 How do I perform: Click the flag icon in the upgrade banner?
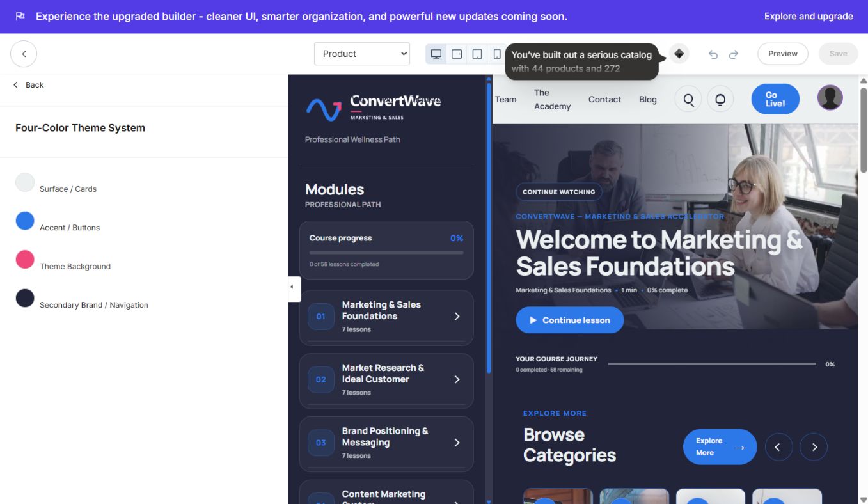point(20,16)
